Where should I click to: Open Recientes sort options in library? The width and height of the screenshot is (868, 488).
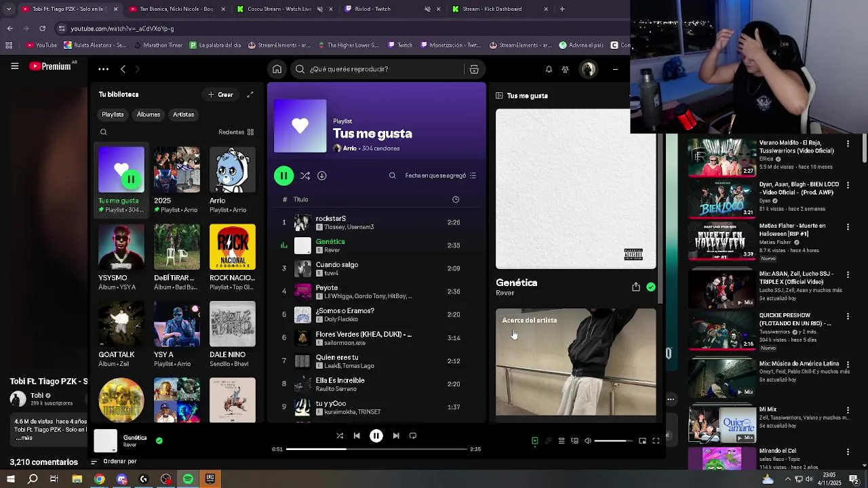236,132
